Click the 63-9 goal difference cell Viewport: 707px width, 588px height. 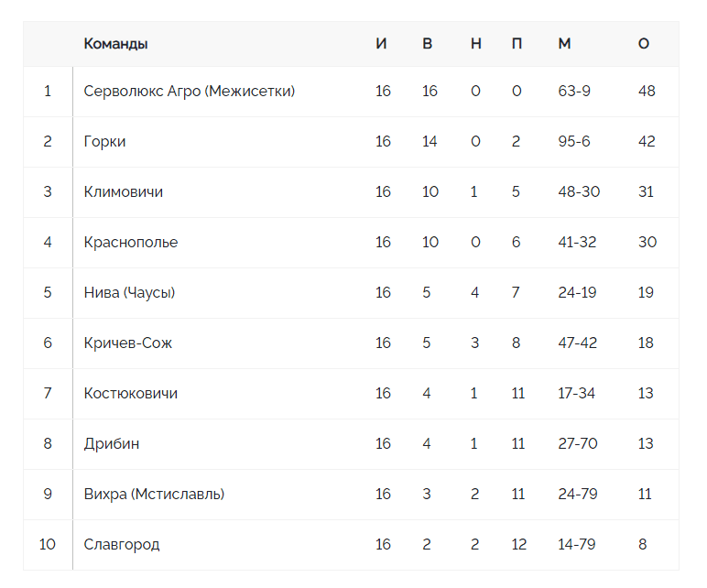point(574,91)
